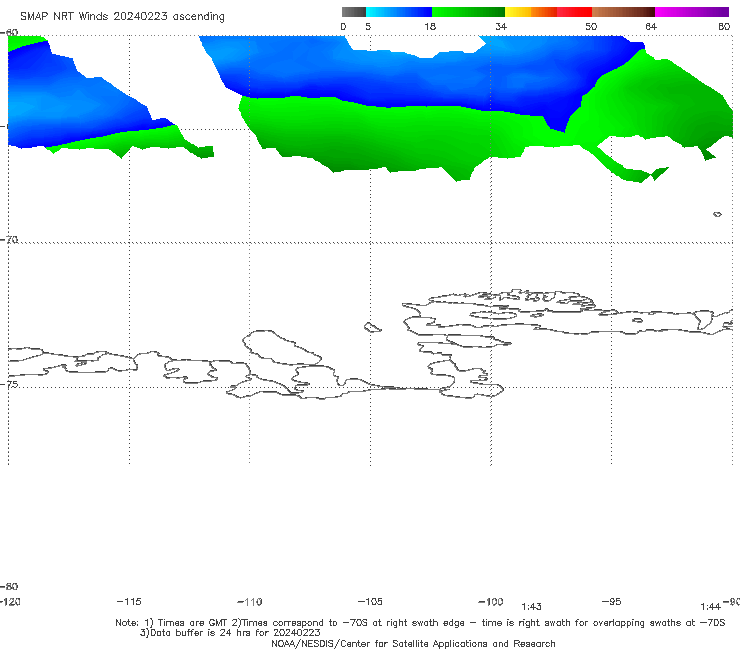Click the longitude label '-105'
This screenshot has height=650, width=740.
pyautogui.click(x=370, y=602)
